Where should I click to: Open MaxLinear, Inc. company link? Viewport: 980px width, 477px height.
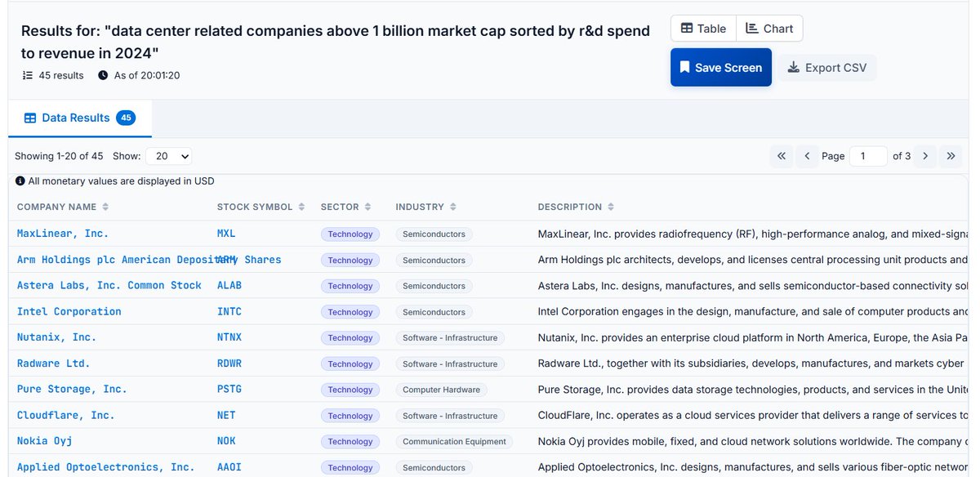63,234
